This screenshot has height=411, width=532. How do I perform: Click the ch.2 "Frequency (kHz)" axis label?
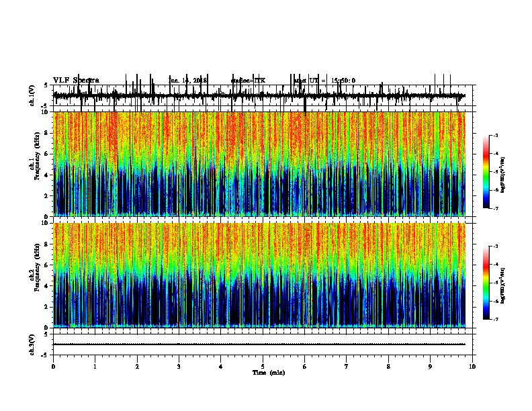[x=37, y=267]
